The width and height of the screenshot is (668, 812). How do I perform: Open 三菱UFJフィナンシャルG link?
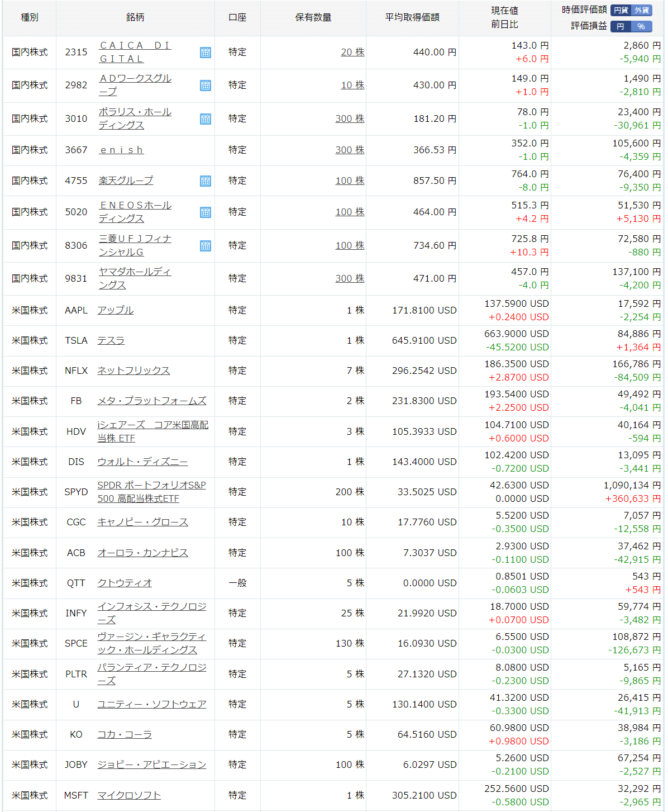tap(135, 245)
